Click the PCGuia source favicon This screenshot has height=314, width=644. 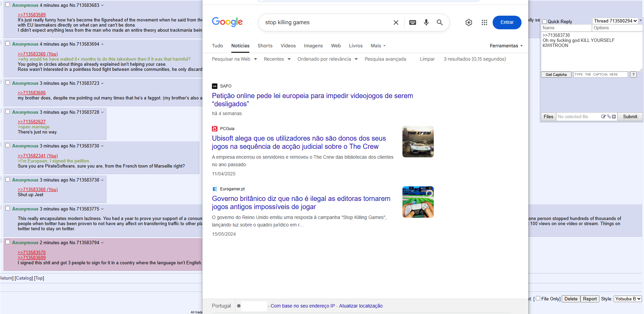[x=215, y=129]
